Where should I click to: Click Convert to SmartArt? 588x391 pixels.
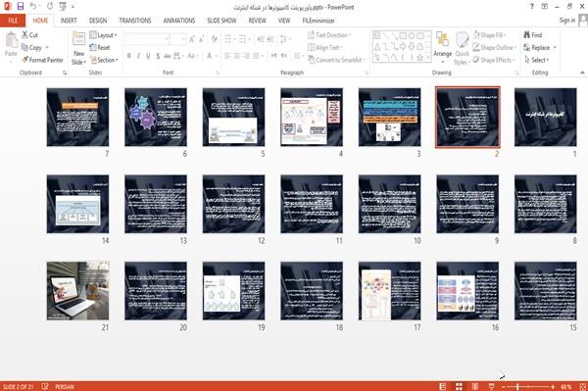335,60
